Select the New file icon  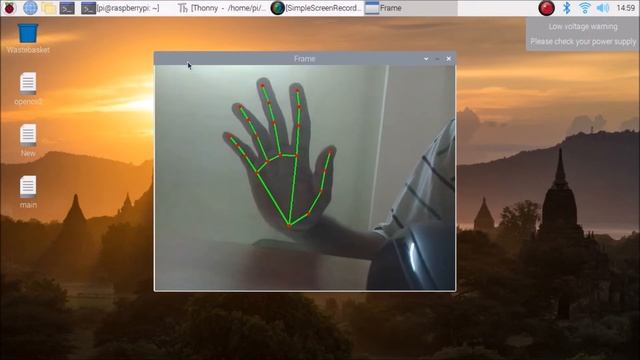click(28, 140)
